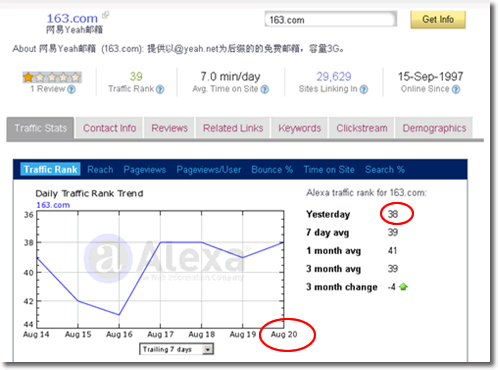The height and width of the screenshot is (370, 498).
Task: Open the Online Since help question mark
Action: tap(456, 89)
